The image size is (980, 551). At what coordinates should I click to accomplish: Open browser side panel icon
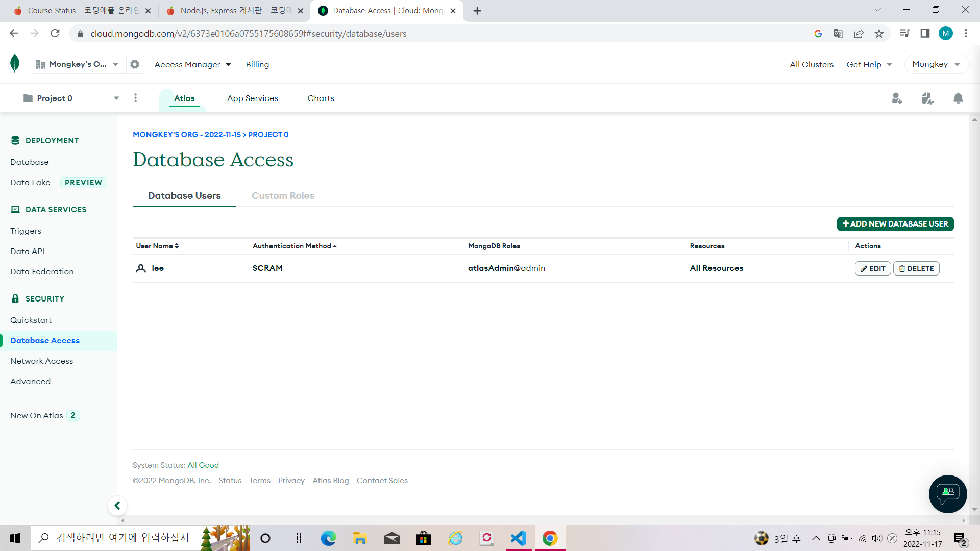point(925,34)
